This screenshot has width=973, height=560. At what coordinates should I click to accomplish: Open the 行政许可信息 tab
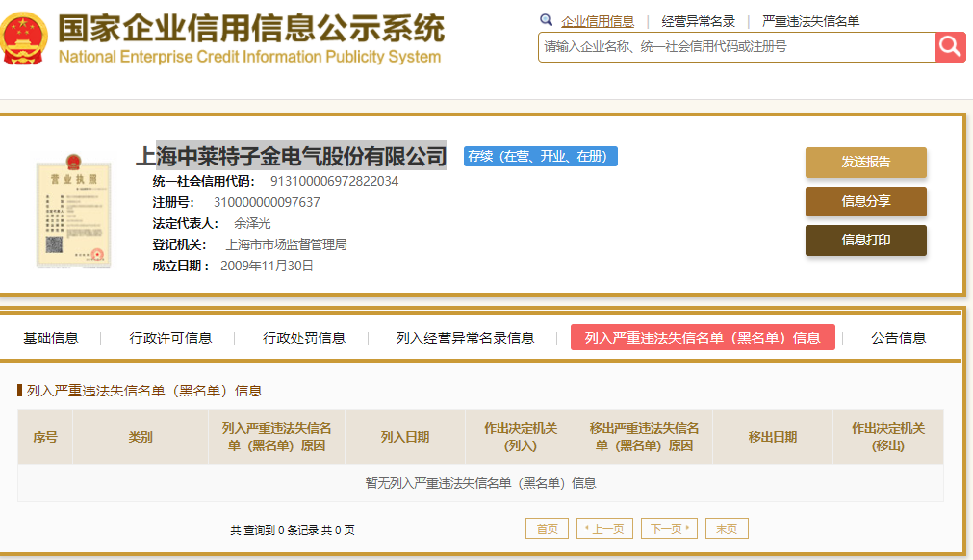coord(170,338)
